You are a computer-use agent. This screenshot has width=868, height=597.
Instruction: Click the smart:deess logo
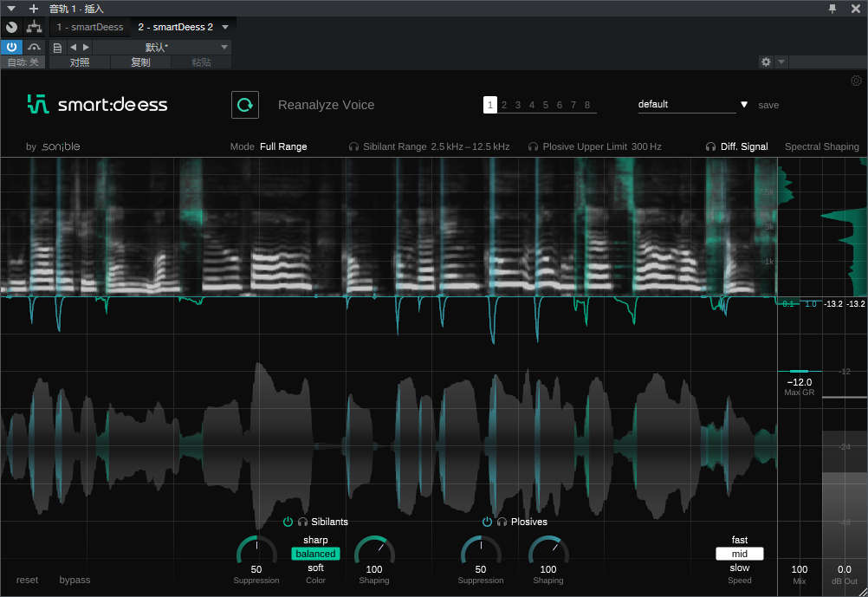[x=97, y=104]
